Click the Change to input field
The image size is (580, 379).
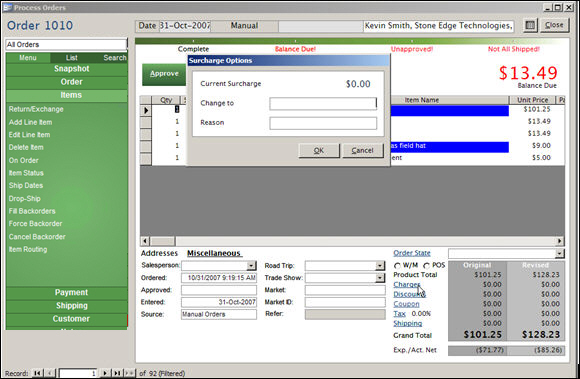click(x=323, y=104)
